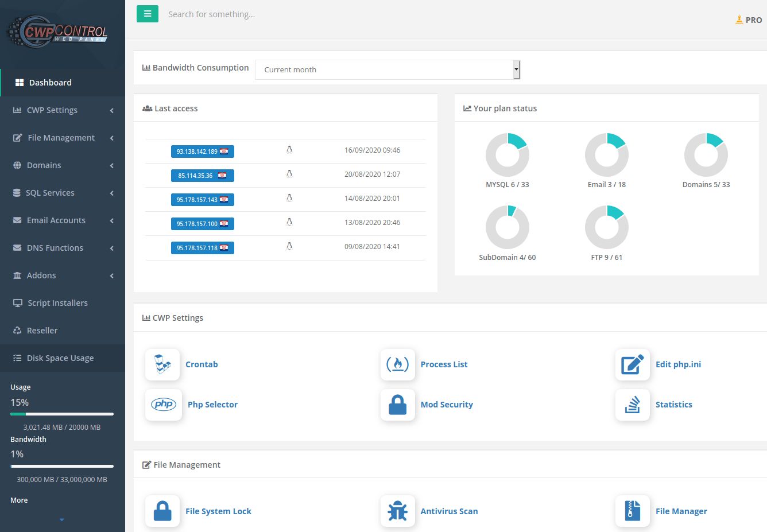Expand the SQL Services sidebar menu
The width and height of the screenshot is (767, 532).
point(51,193)
